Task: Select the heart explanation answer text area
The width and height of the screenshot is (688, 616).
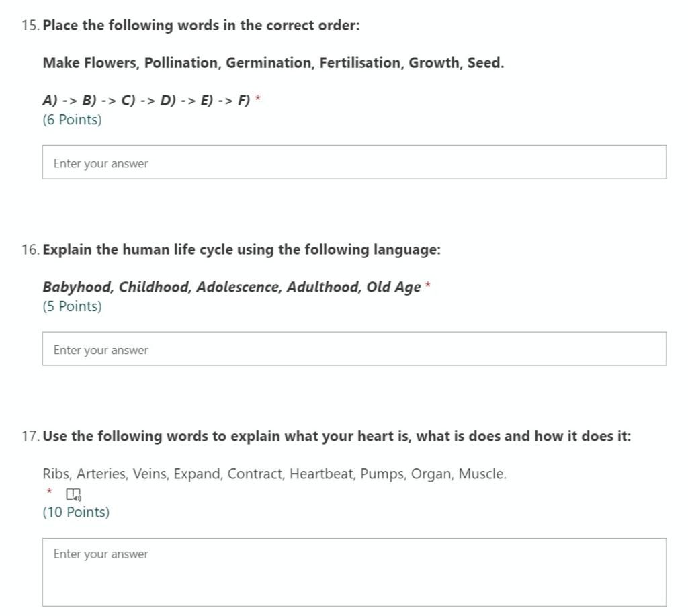Action: pos(354,572)
